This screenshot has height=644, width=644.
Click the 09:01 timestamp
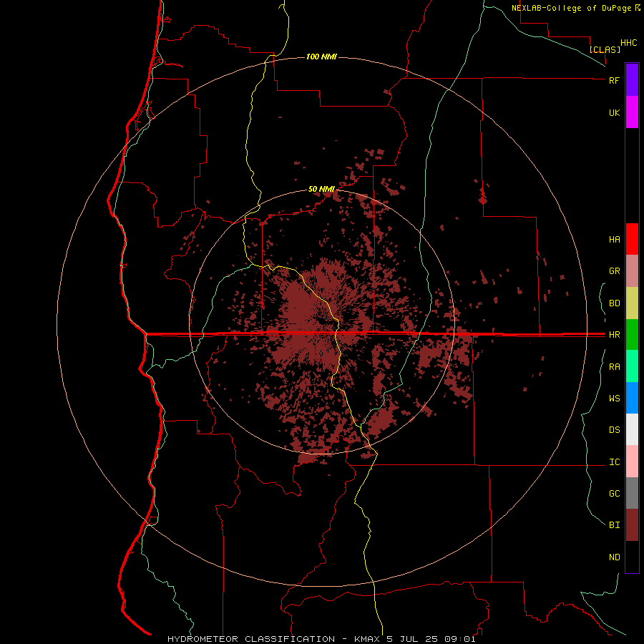coord(462,639)
